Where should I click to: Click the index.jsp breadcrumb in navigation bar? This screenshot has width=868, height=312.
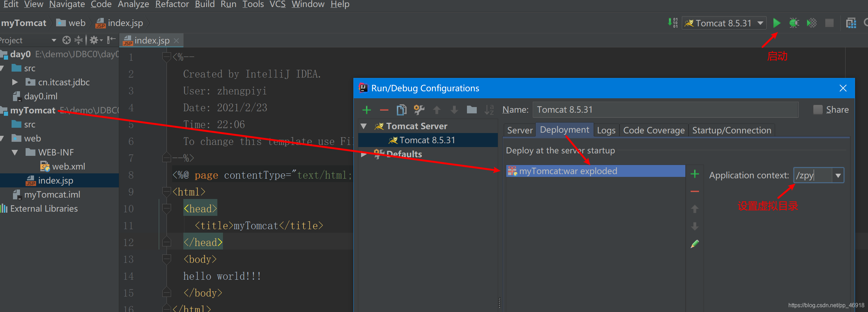click(119, 23)
